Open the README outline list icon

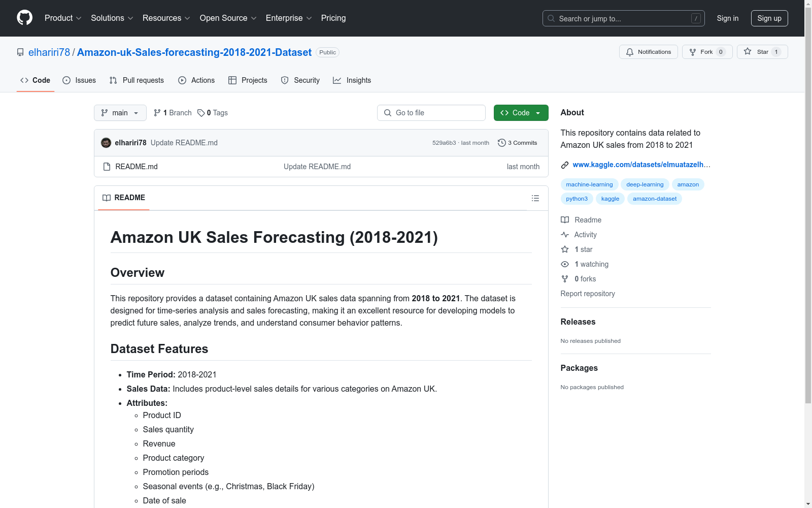[x=535, y=198]
